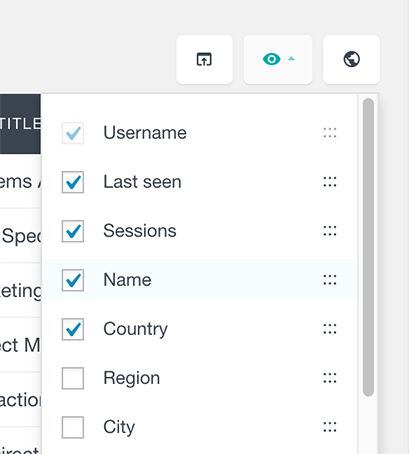Viewport: 409px width, 454px height.
Task: Collapse dropdown via arrow beside eye
Action: 291,59
